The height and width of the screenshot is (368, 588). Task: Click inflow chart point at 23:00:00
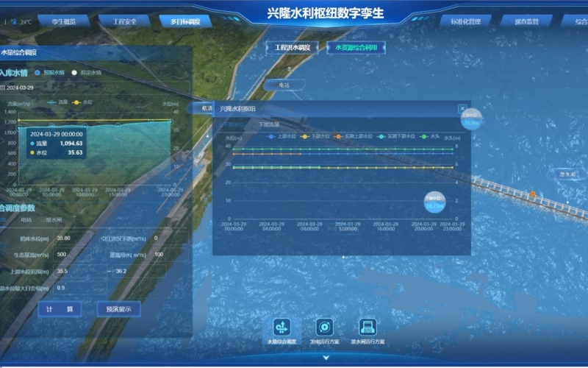click(171, 121)
